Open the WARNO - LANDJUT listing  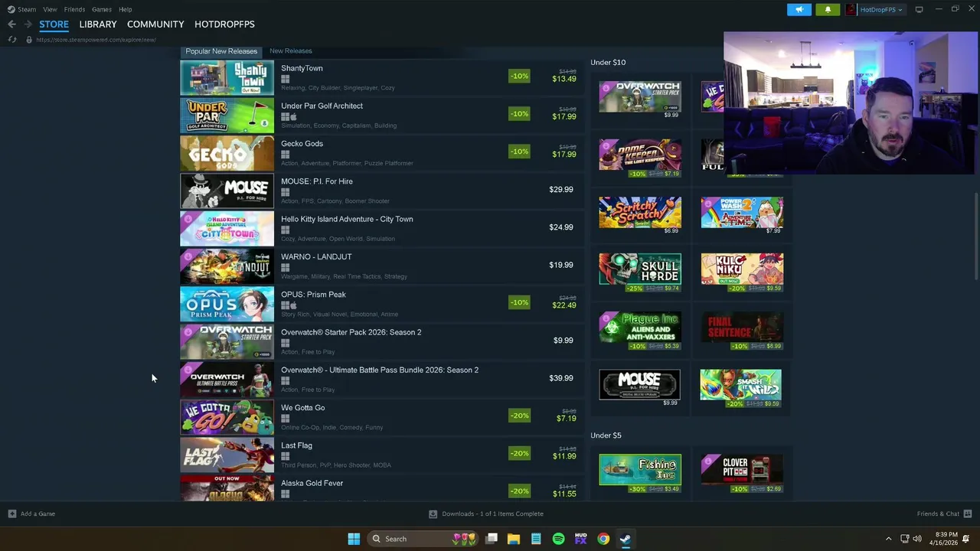[x=382, y=266]
